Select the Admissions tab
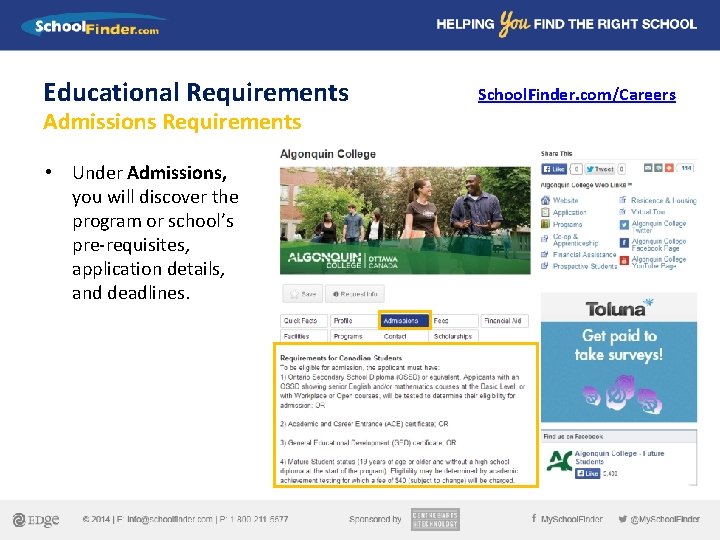Viewport: 720px width, 540px height. click(405, 321)
